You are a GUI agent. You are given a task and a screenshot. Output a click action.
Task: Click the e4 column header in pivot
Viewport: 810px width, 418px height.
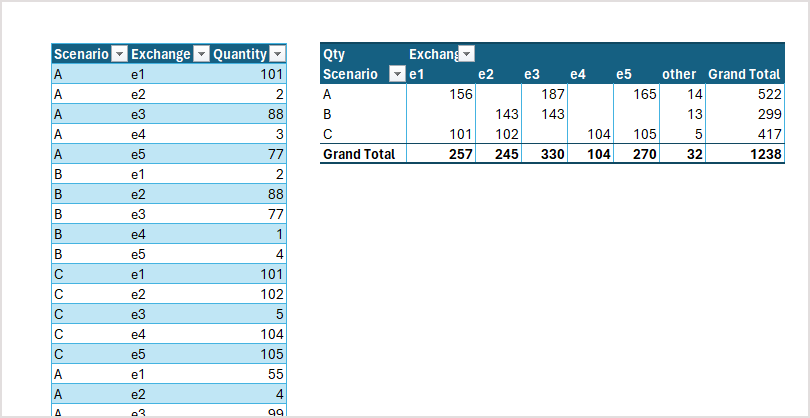578,74
